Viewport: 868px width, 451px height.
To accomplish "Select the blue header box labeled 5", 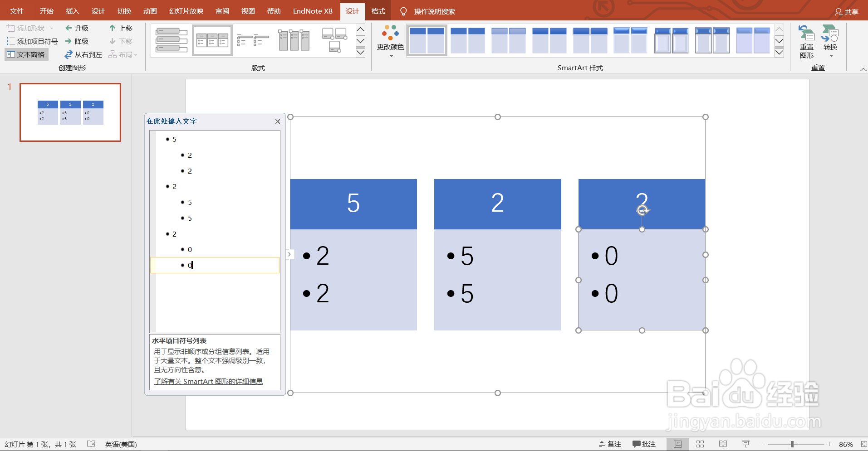I will pos(353,204).
